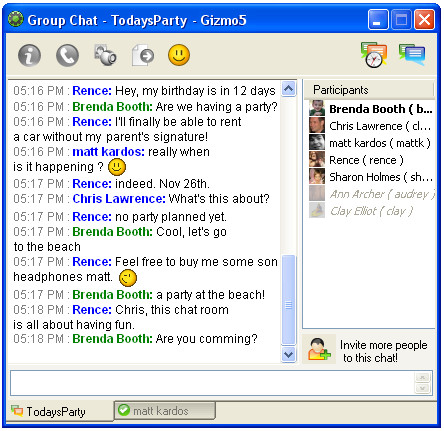
Task: Click the info icon in toolbar
Action: pos(29,55)
